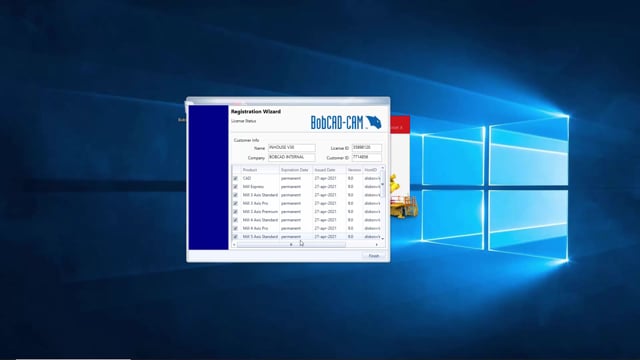Click '27-apr-2021' in the Mill Express row

tap(325, 187)
